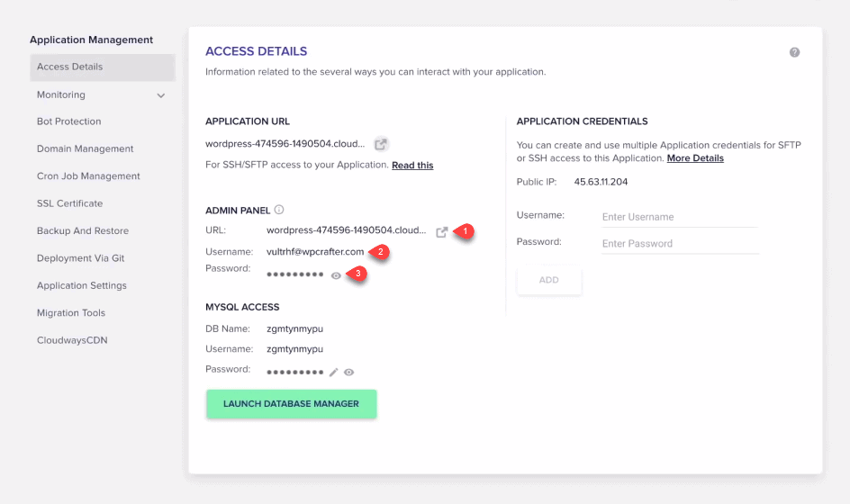
Task: Open the SSL Certificate section
Action: click(70, 203)
